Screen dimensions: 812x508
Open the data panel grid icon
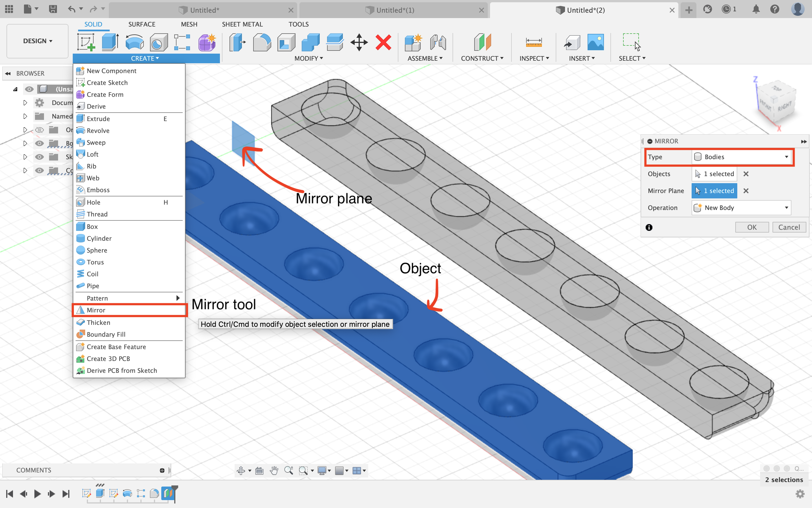(9, 9)
